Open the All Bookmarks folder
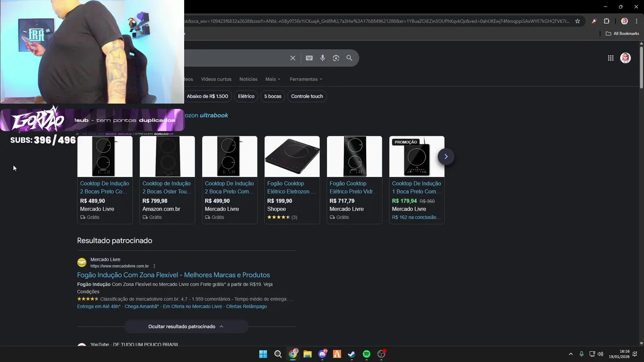Viewport: 644px width, 362px height. (622, 34)
